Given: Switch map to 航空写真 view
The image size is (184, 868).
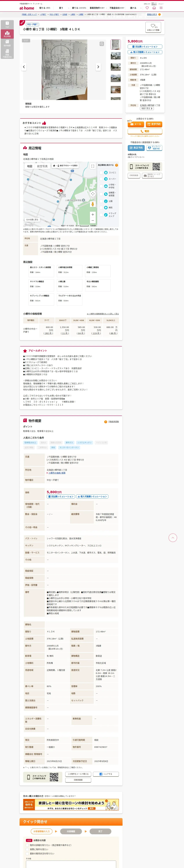Looking at the screenshot, I should point(42,166).
